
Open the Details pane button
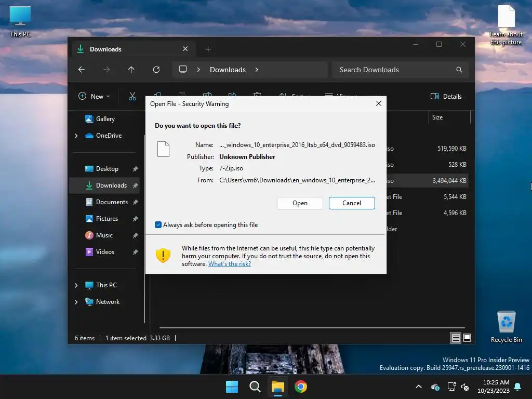point(446,96)
